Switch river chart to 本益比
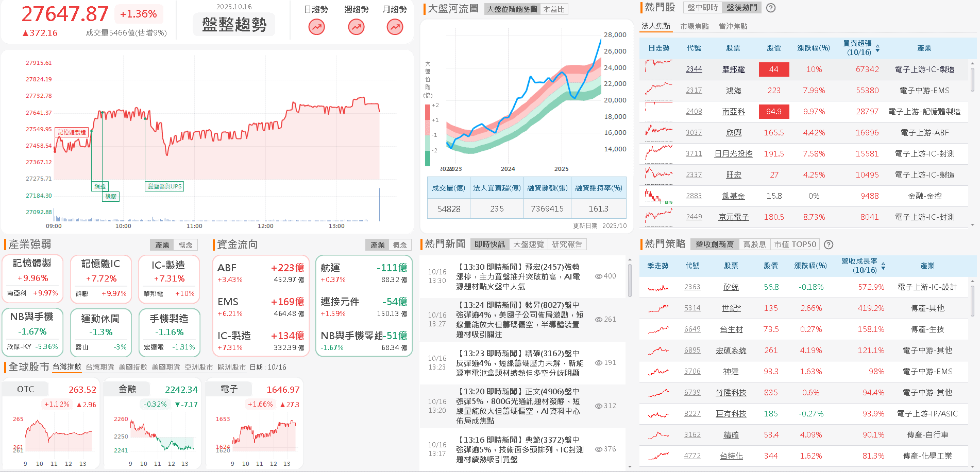This screenshot has width=980, height=472. (x=554, y=9)
